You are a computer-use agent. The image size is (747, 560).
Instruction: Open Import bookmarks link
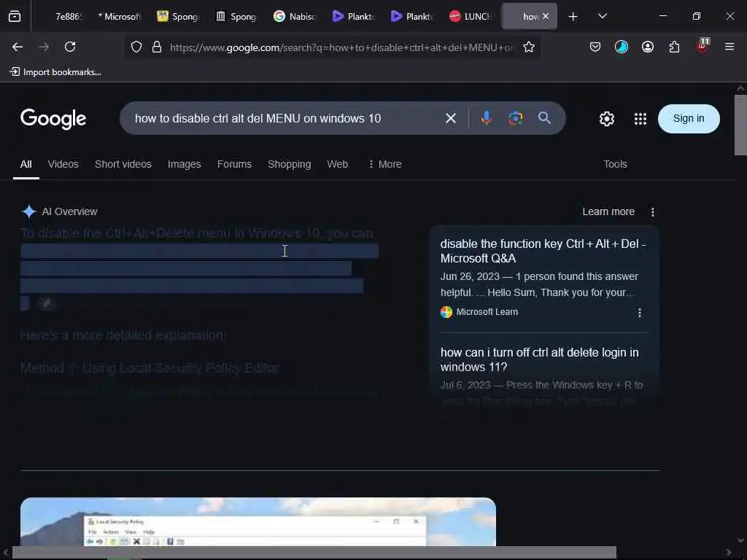coord(55,72)
